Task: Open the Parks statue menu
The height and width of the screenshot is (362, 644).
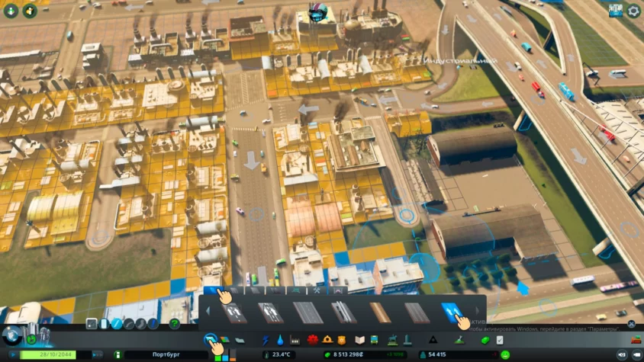Action: 393,340
